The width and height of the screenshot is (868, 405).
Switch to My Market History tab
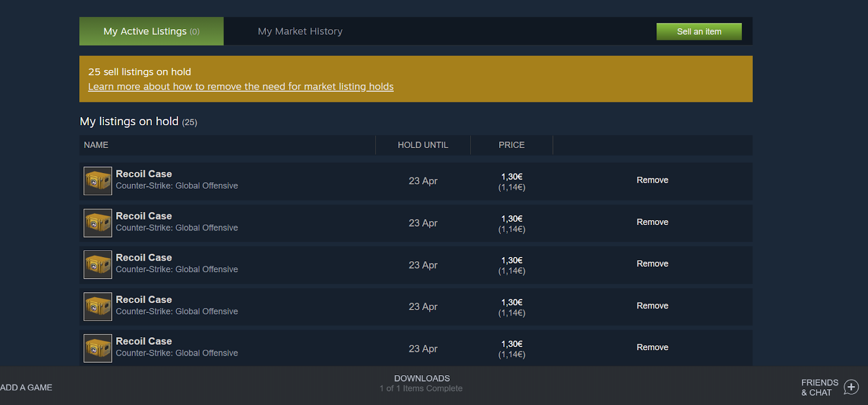click(300, 31)
